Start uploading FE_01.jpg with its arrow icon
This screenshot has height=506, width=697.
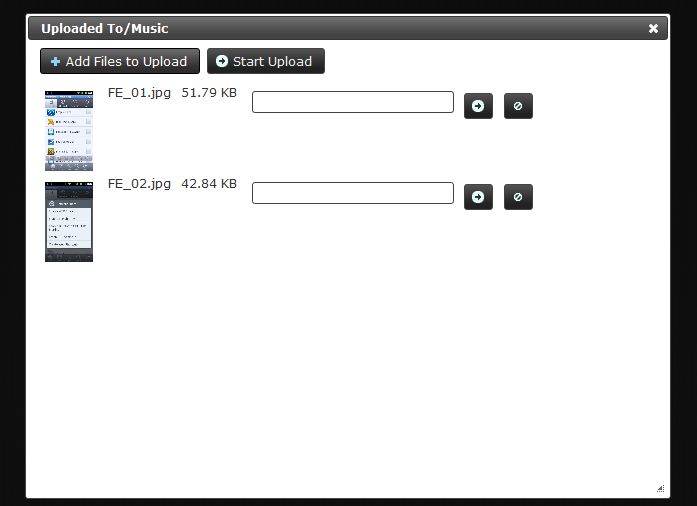478,106
